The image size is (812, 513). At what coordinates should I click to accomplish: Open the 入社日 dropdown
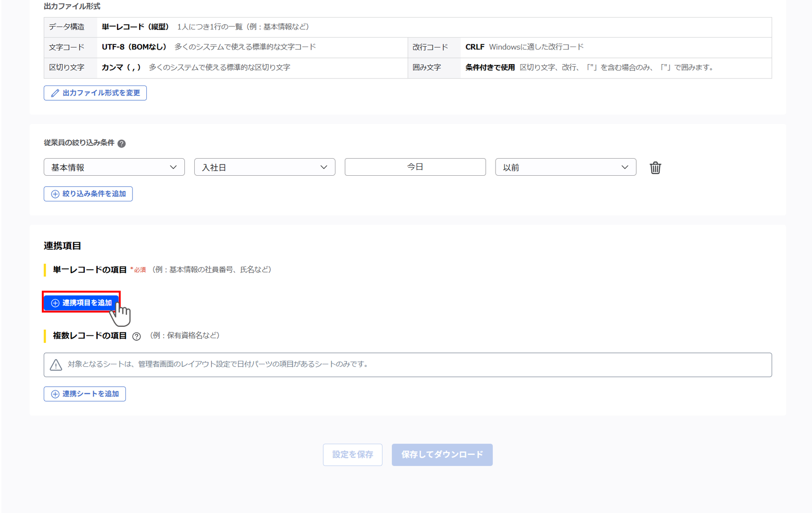(265, 167)
